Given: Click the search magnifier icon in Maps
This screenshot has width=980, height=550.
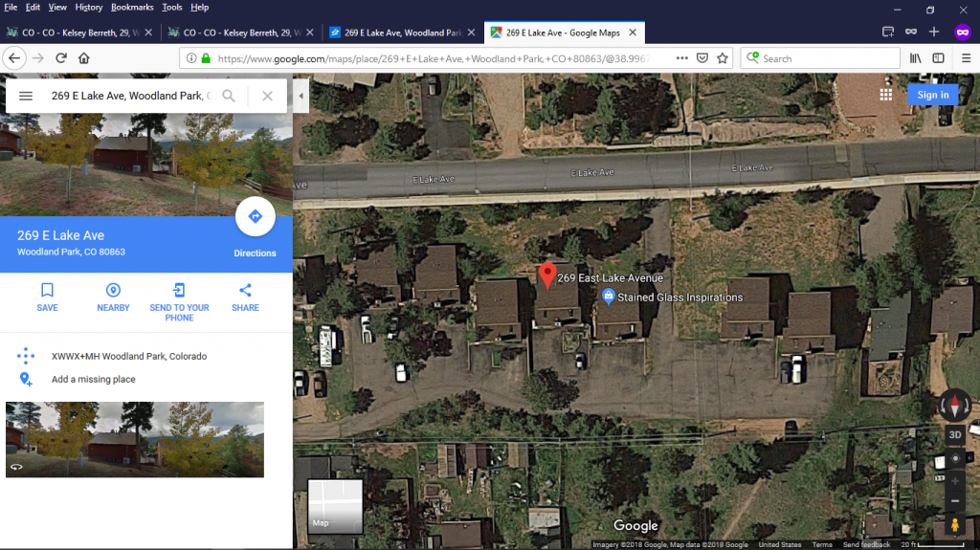Looking at the screenshot, I should click(x=229, y=96).
